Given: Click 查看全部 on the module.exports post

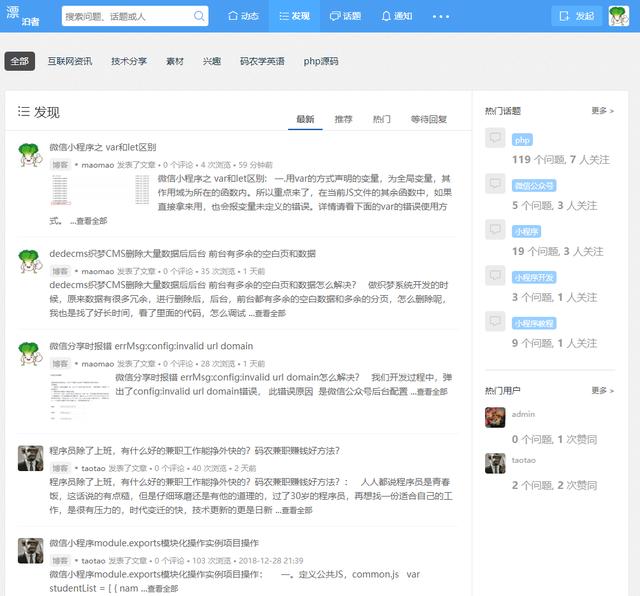Looking at the screenshot, I should (x=162, y=588).
